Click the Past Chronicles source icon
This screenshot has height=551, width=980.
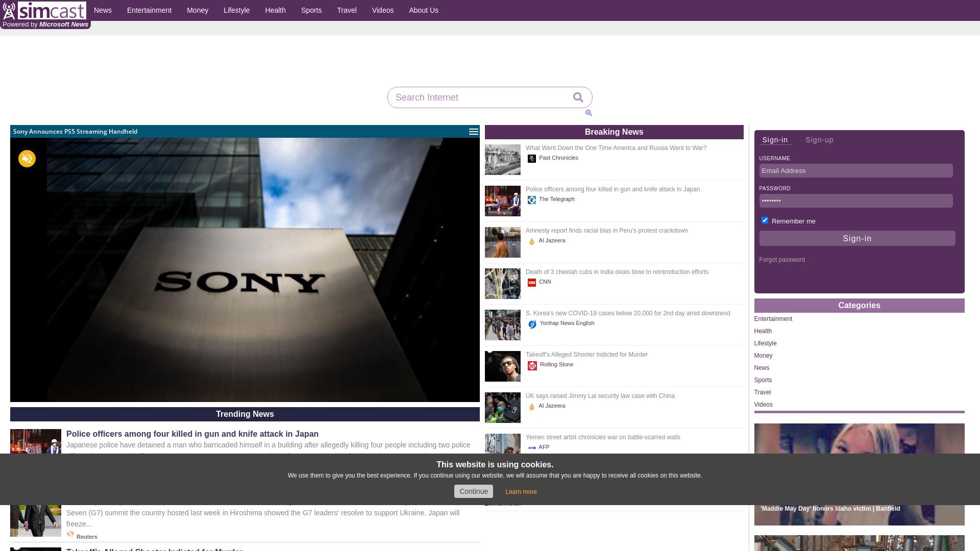click(532, 159)
